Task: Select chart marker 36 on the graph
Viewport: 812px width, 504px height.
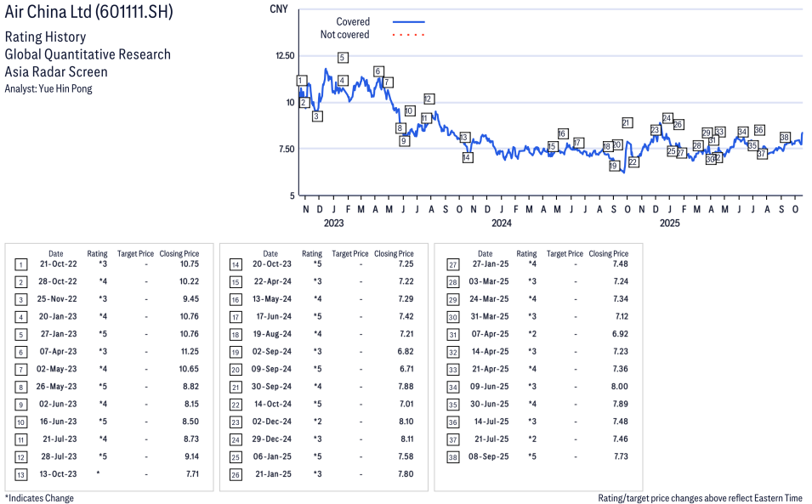Action: [759, 130]
